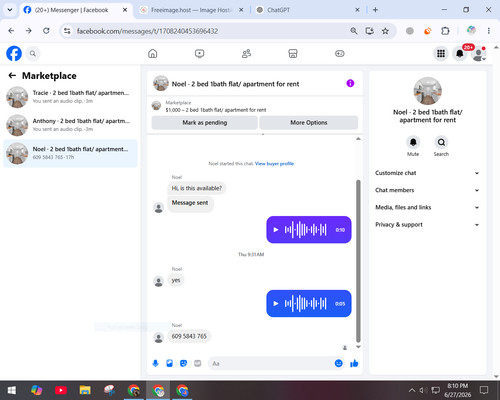Open tab search dropdown arrow

[10, 10]
